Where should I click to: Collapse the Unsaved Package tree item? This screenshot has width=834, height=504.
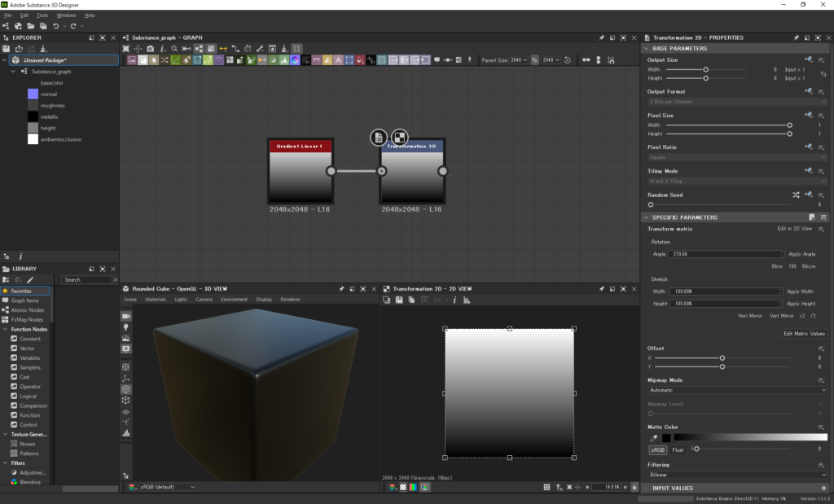4,60
